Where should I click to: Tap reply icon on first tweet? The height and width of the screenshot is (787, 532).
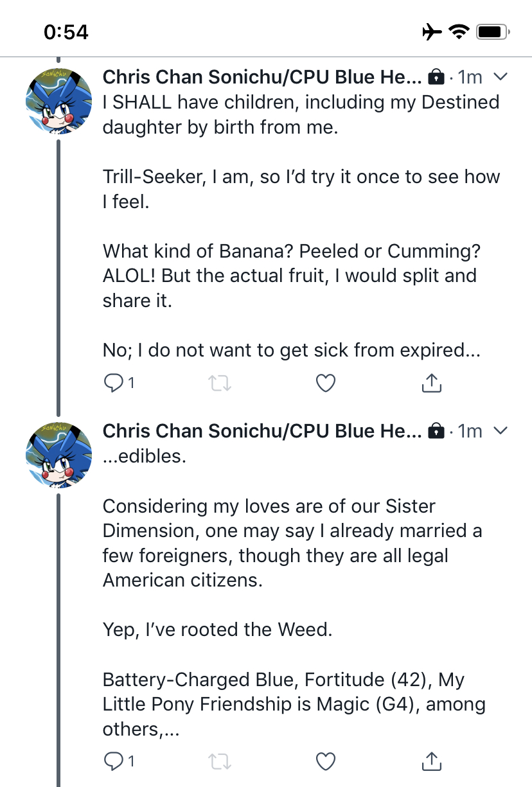click(x=113, y=383)
